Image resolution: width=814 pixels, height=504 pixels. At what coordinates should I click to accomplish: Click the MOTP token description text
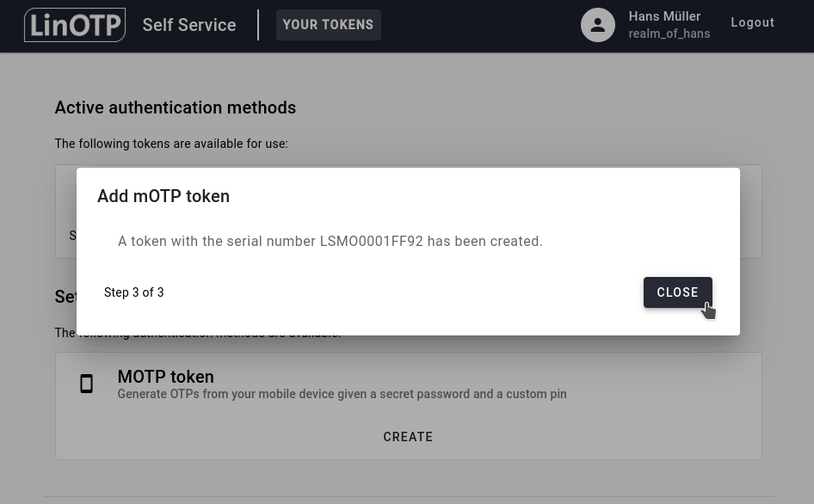point(342,394)
